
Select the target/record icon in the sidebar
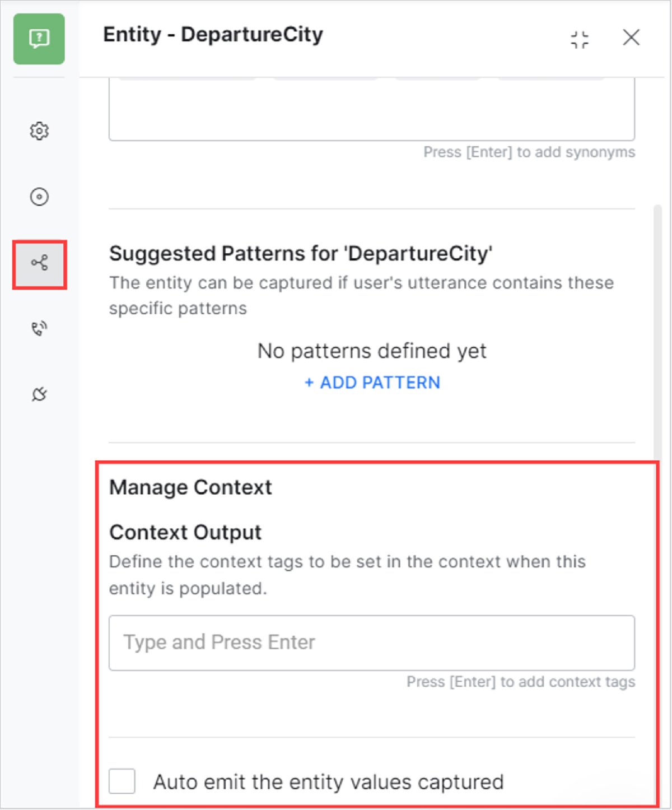(x=39, y=197)
